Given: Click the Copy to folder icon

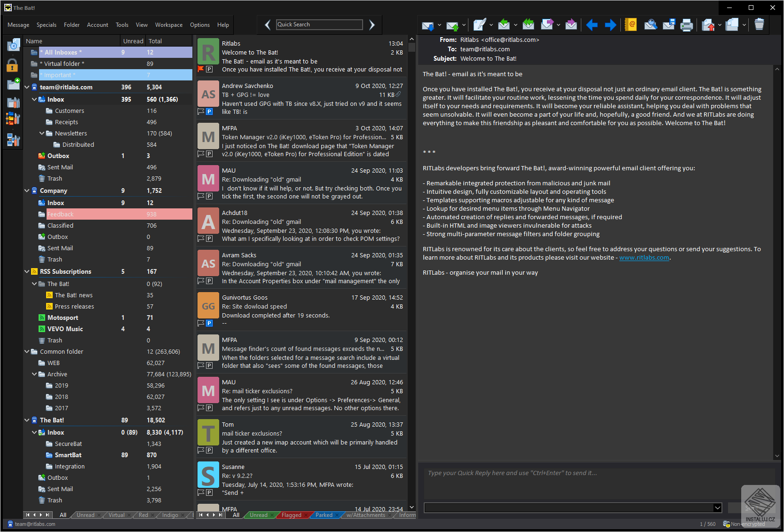Looking at the screenshot, I should click(732, 24).
